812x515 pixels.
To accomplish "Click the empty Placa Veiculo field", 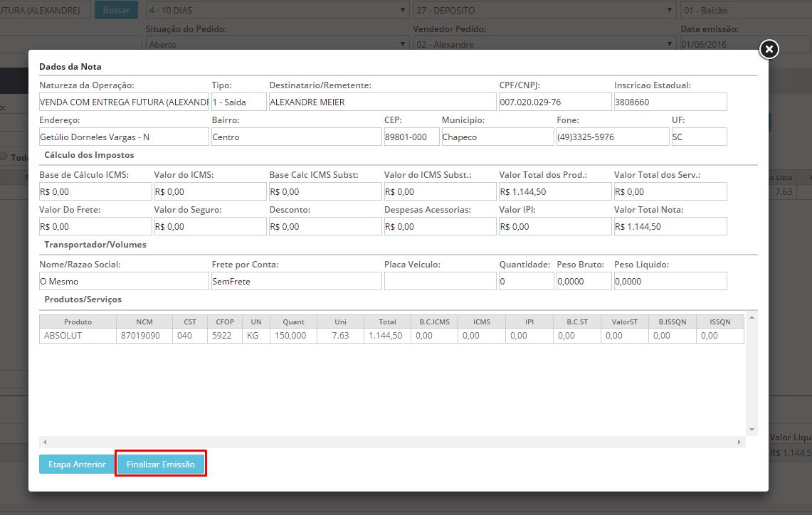I will point(441,281).
